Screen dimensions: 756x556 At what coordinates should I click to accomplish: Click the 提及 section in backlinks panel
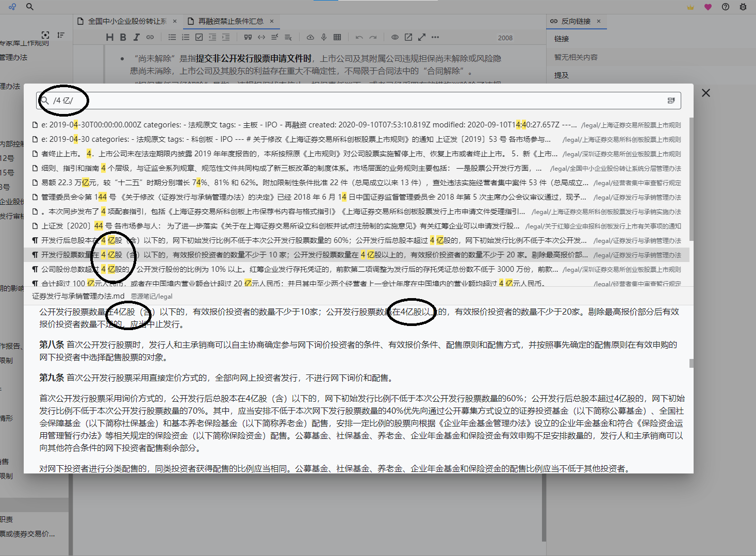click(x=562, y=75)
